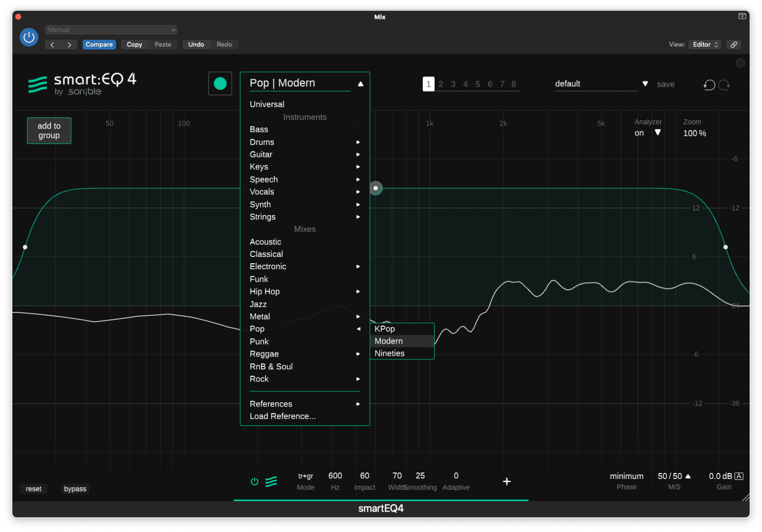This screenshot has height=532, width=762.
Task: Click the redo arrow icon near the save button
Action: click(724, 85)
